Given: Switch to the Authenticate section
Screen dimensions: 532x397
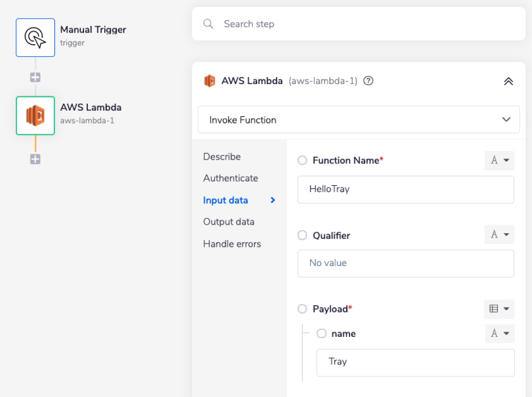Looking at the screenshot, I should point(230,178).
